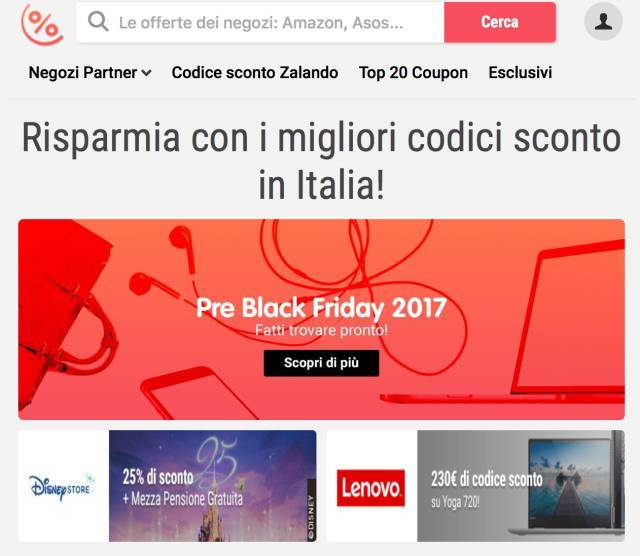Click the percent-sign site logo
The height and width of the screenshot is (556, 640).
click(x=42, y=24)
